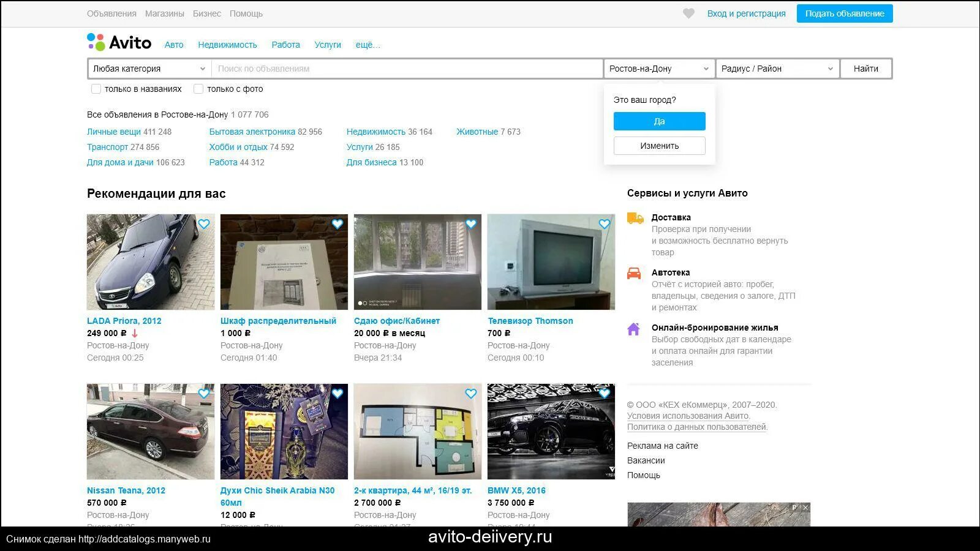Open Радиус / Район dropdown

tap(777, 69)
